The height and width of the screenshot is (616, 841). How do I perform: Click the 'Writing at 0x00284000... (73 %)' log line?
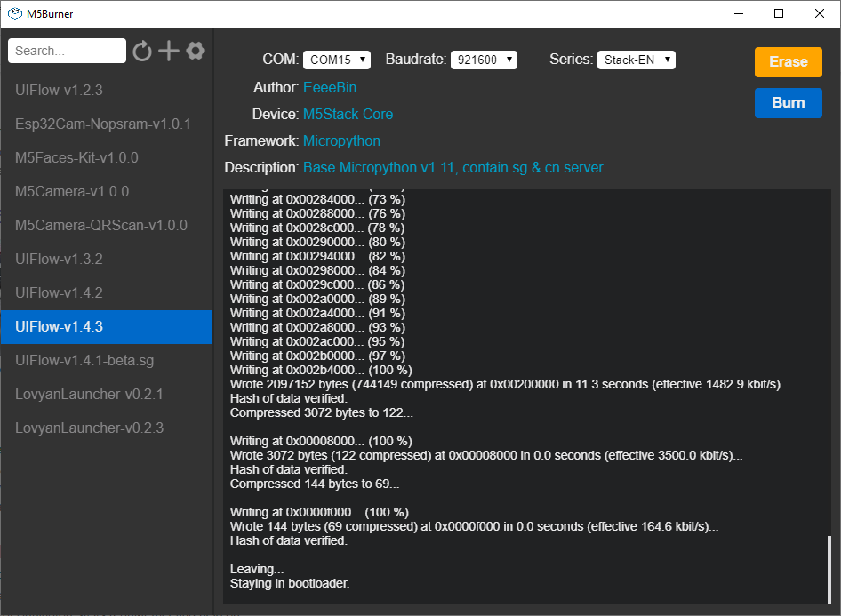pyautogui.click(x=318, y=199)
